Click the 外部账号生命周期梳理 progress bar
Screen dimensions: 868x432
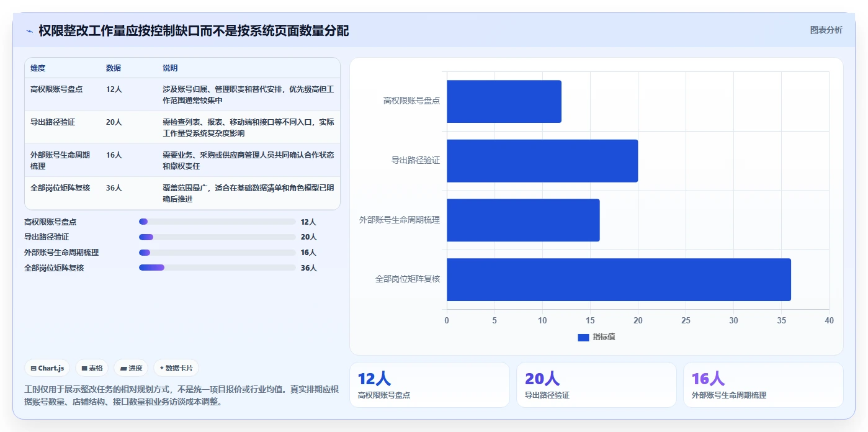[217, 253]
